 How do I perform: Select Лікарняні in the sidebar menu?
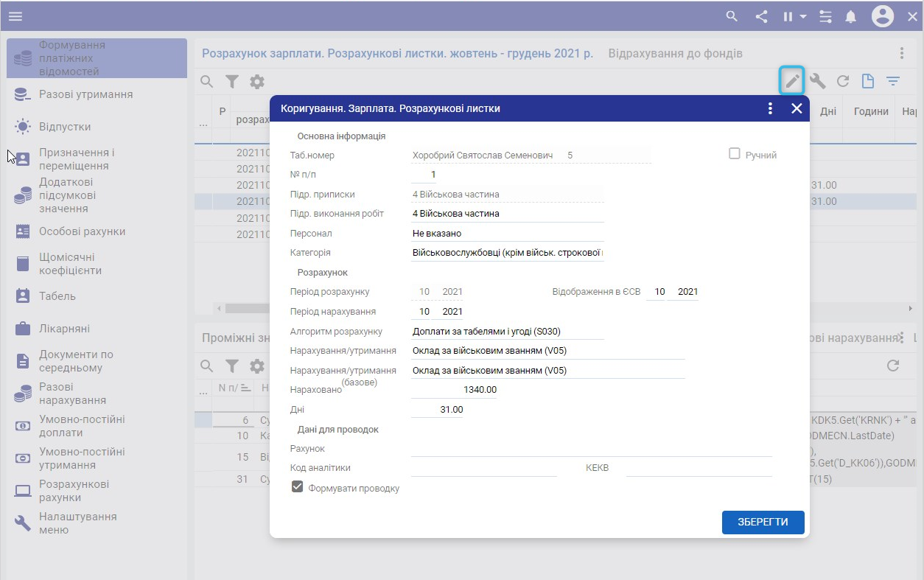(64, 329)
